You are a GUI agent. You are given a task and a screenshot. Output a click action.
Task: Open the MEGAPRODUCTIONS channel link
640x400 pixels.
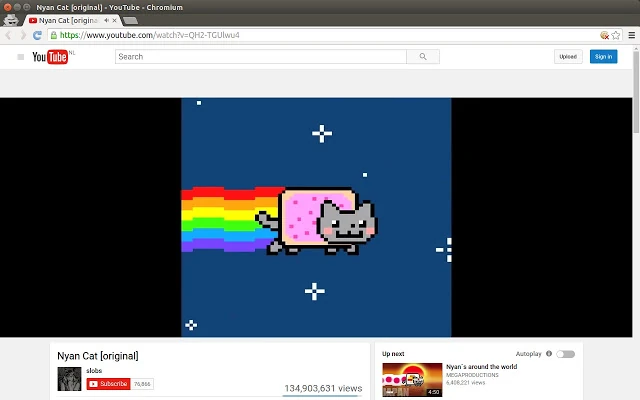tap(472, 375)
